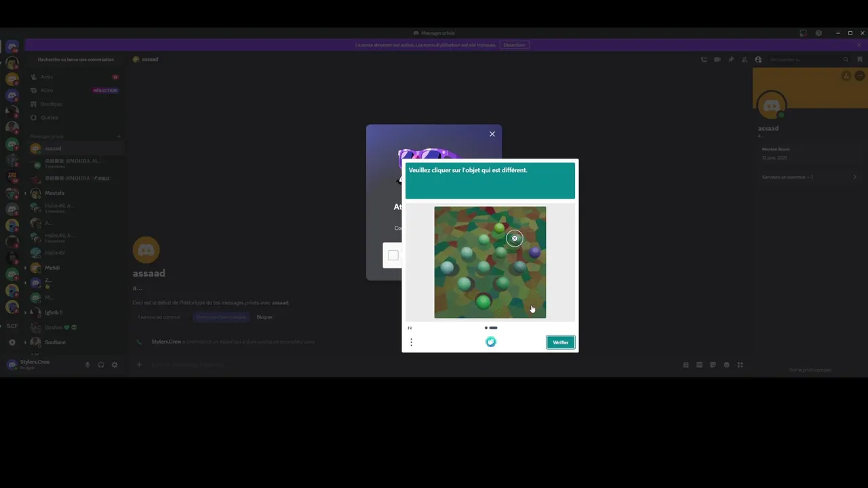Create a new DM with plus icon
This screenshot has height=488, width=868.
(119, 136)
